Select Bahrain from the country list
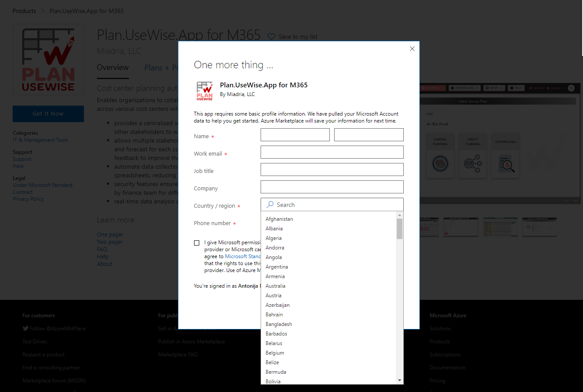Viewport: 583px width, 392px height. (328, 315)
